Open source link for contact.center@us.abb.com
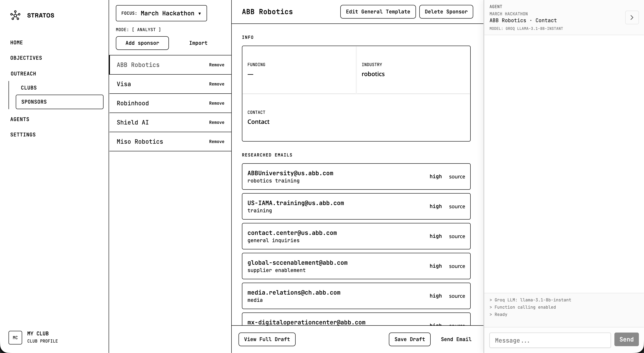Image resolution: width=644 pixels, height=353 pixels. [457, 236]
